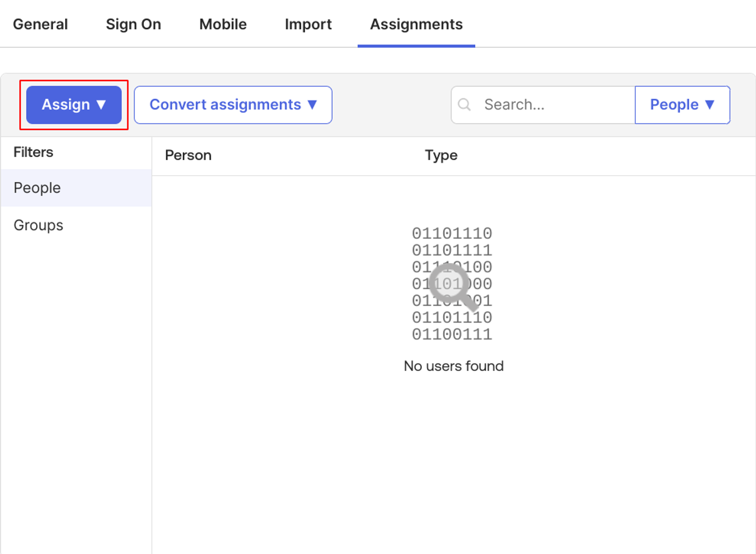Click the arrow on the Assign button

101,105
